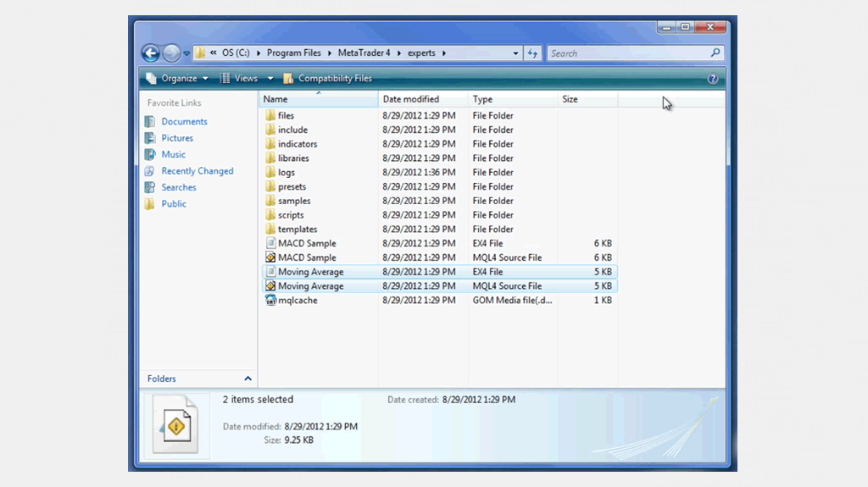This screenshot has height=487, width=868.
Task: Open the address bar history dropdown arrow
Action: pos(515,53)
